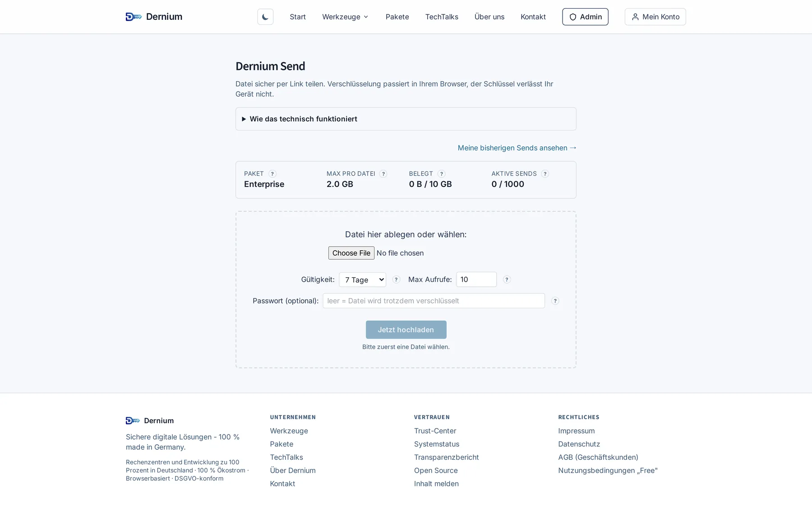Open Impressum footer link

tap(576, 431)
